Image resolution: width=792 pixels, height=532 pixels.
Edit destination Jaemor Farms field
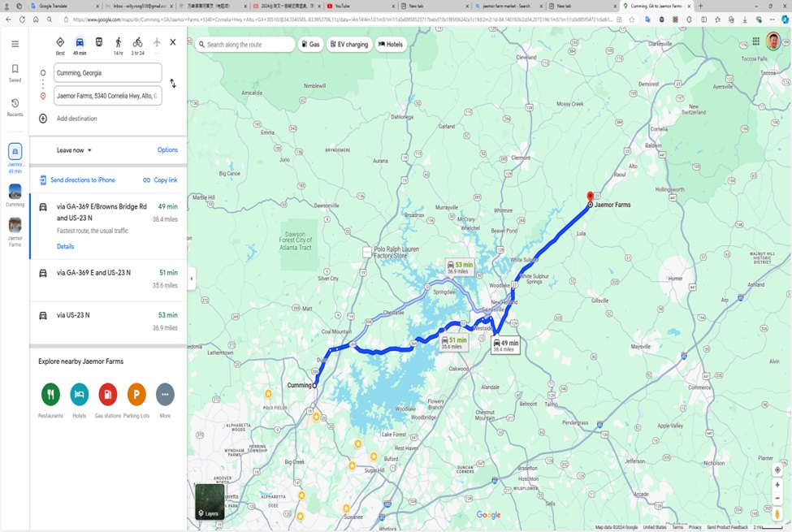107,96
